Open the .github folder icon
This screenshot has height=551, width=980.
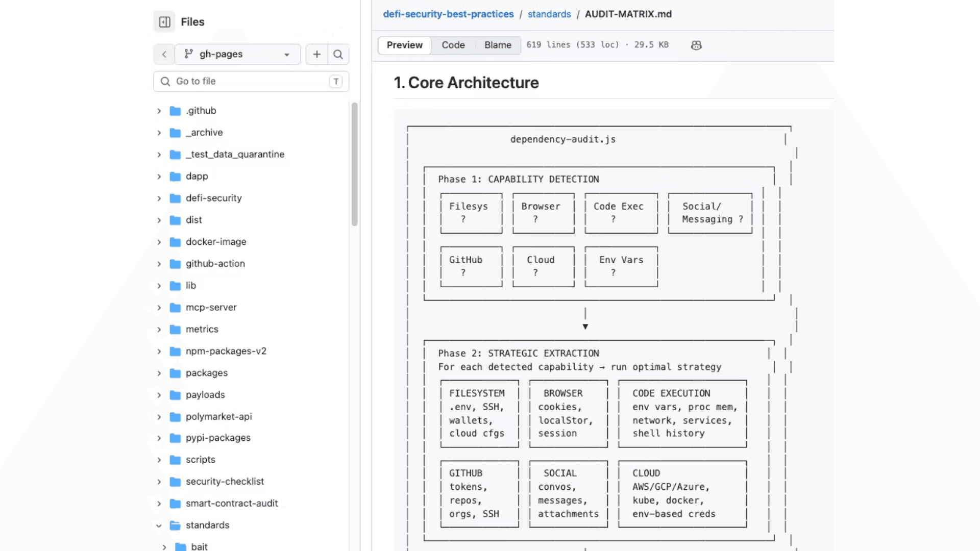[175, 111]
